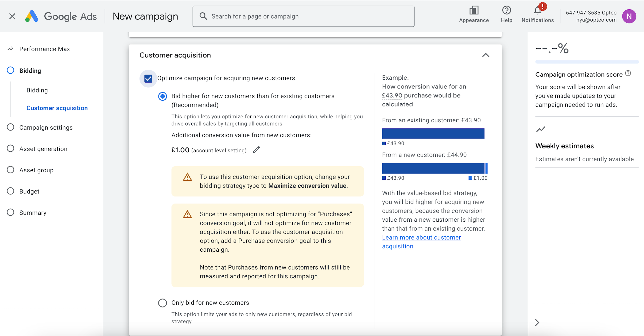Click the purple N account avatar
Image resolution: width=644 pixels, height=336 pixels.
(x=629, y=16)
